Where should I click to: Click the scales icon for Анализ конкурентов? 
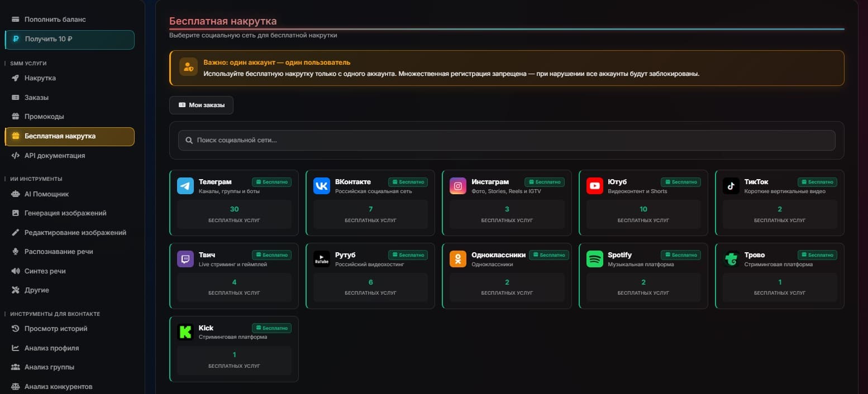16,387
